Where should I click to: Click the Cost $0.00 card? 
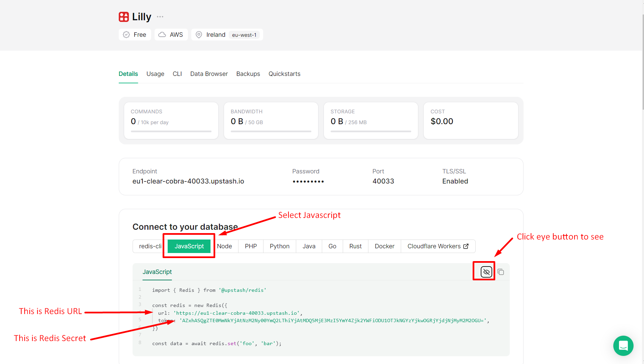click(471, 120)
